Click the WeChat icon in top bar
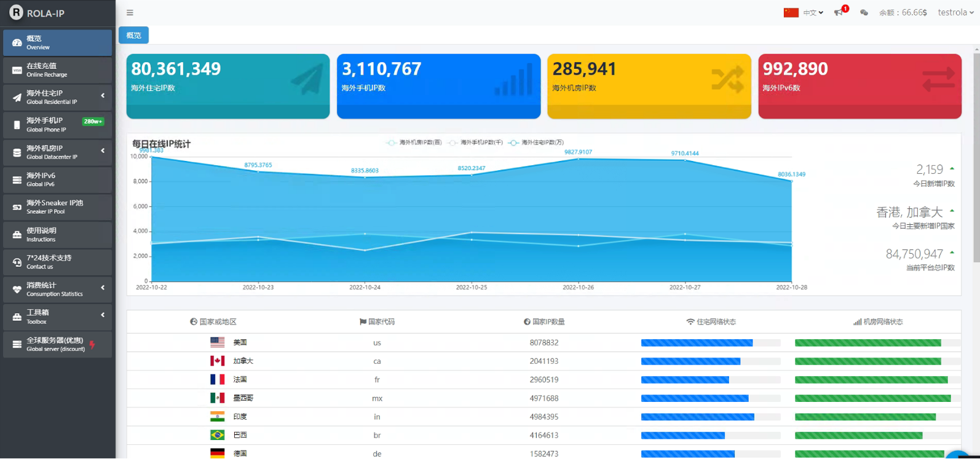980x459 pixels. coord(864,12)
